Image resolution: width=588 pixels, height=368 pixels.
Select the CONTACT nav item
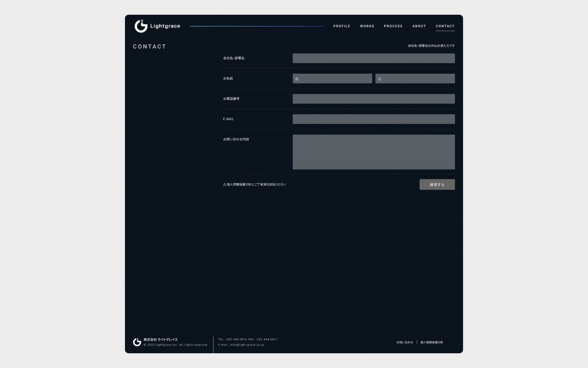(445, 26)
